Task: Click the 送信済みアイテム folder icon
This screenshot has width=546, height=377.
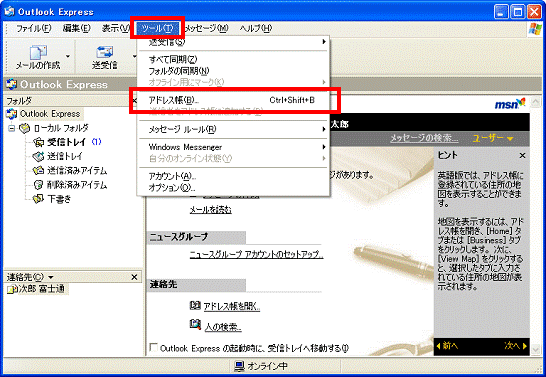Action: tap(38, 171)
